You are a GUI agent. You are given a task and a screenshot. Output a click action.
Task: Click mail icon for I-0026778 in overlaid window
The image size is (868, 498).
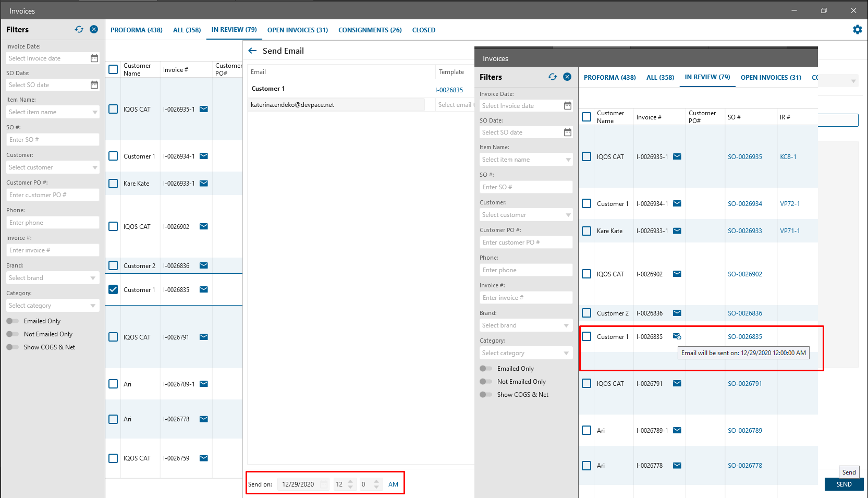pos(677,466)
